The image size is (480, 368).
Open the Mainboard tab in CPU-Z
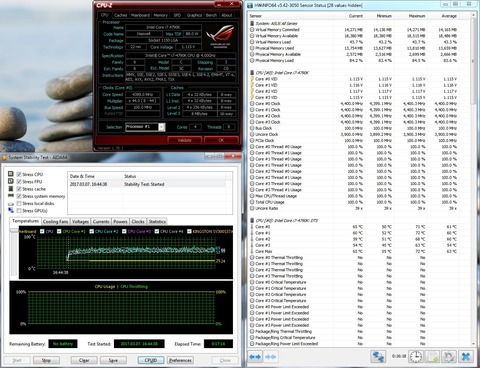(x=140, y=15)
